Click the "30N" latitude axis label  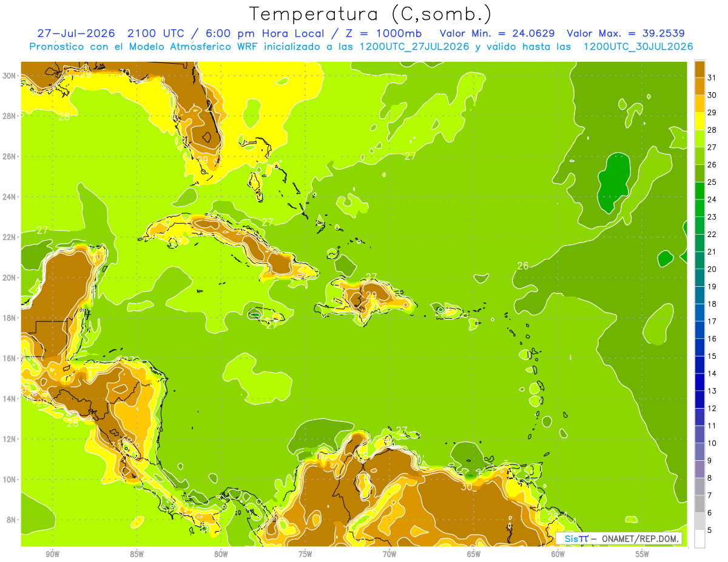(10, 76)
